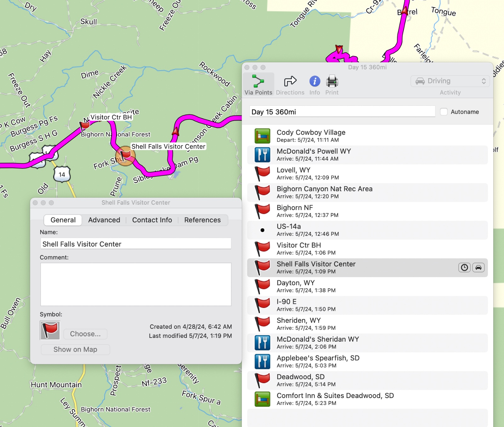
Task: Click the Name field of the waypoint
Action: pyautogui.click(x=136, y=244)
